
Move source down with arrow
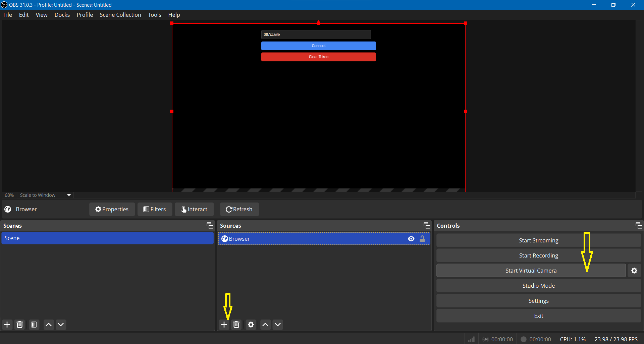click(278, 325)
